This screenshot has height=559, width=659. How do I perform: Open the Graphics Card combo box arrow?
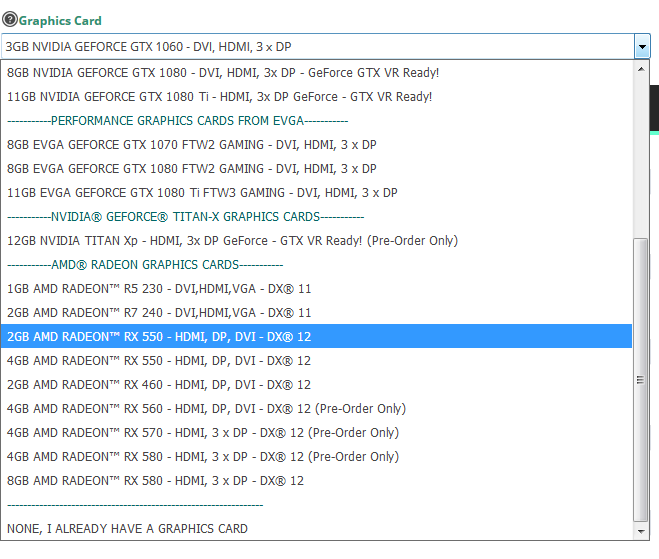pos(642,47)
